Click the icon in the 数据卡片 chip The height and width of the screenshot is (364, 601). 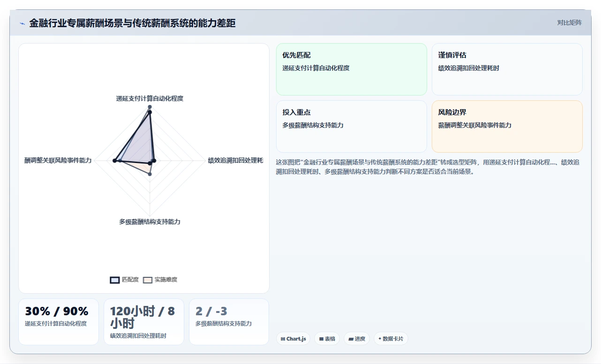pyautogui.click(x=380, y=339)
